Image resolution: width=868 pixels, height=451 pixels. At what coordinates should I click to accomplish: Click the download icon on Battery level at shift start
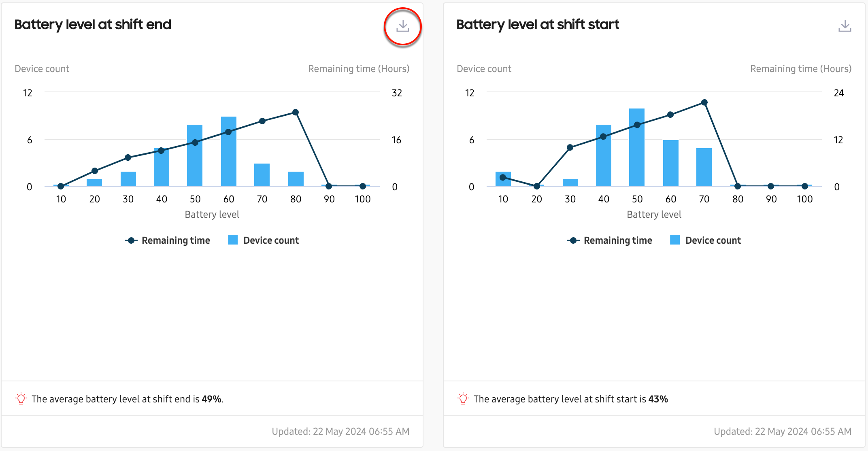[844, 25]
